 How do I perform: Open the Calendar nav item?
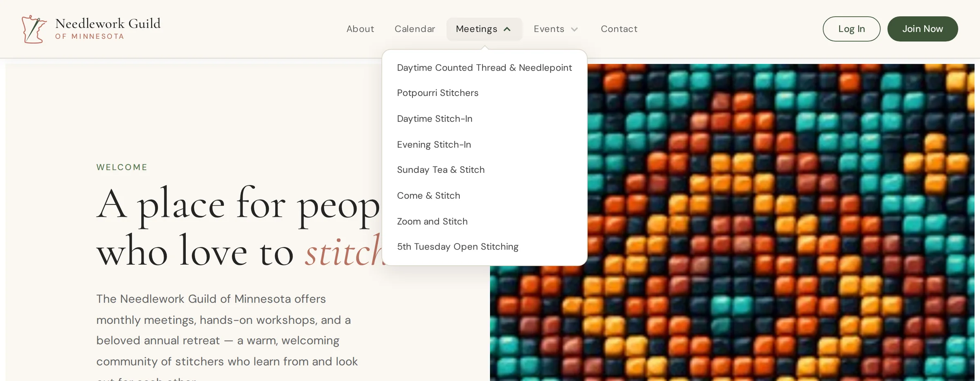pos(415,29)
